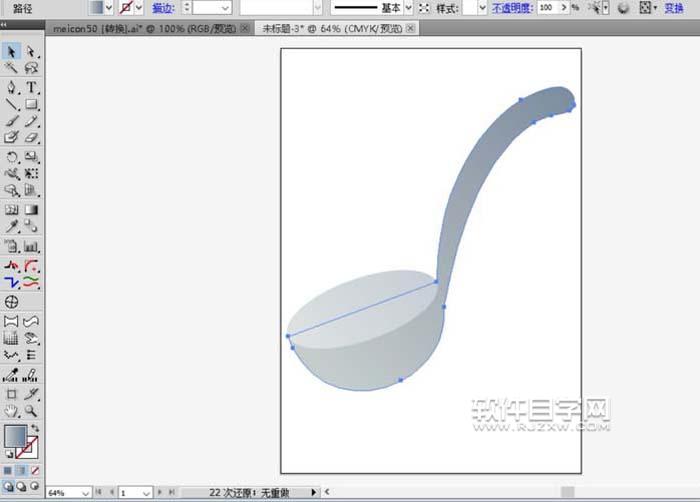Expand the opacity value dropdown
700x502 pixels.
pyautogui.click(x=562, y=7)
